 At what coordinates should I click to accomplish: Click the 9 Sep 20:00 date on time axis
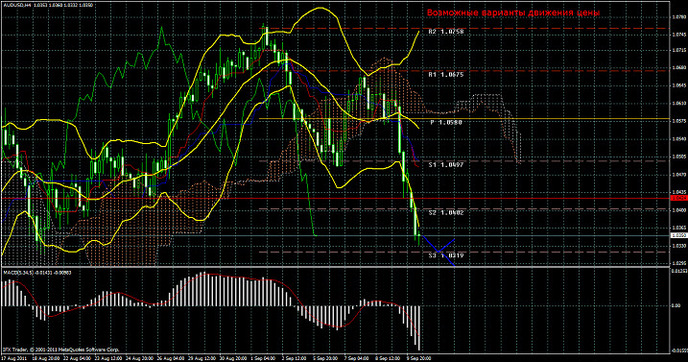419,358
